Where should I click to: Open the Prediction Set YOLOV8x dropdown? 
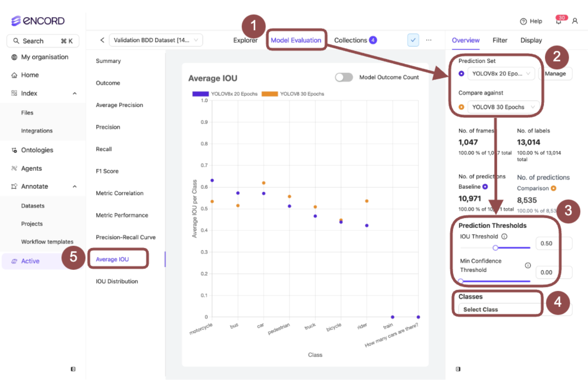[x=501, y=73]
